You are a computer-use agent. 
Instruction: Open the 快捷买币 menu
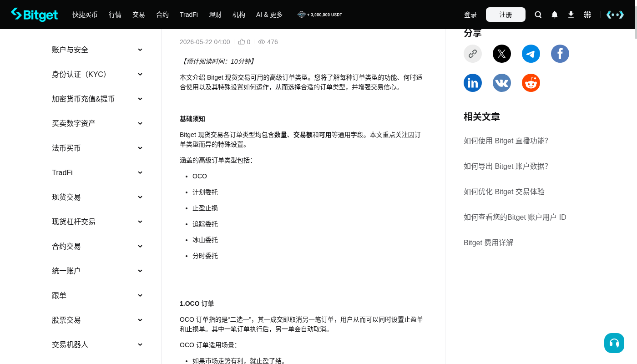tap(85, 15)
